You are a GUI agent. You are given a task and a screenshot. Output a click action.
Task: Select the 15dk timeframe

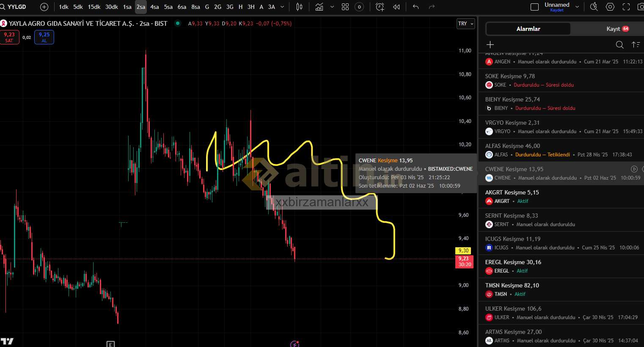(x=94, y=7)
